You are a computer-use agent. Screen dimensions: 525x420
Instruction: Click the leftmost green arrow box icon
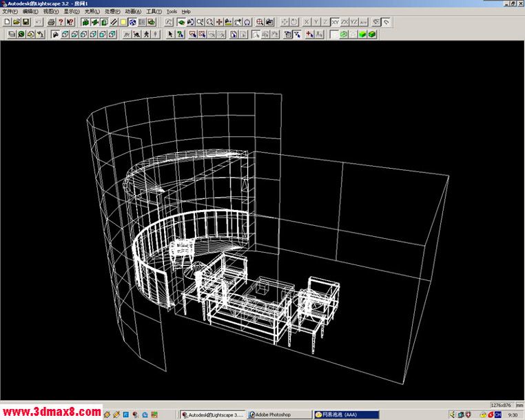pyautogui.click(x=85, y=22)
